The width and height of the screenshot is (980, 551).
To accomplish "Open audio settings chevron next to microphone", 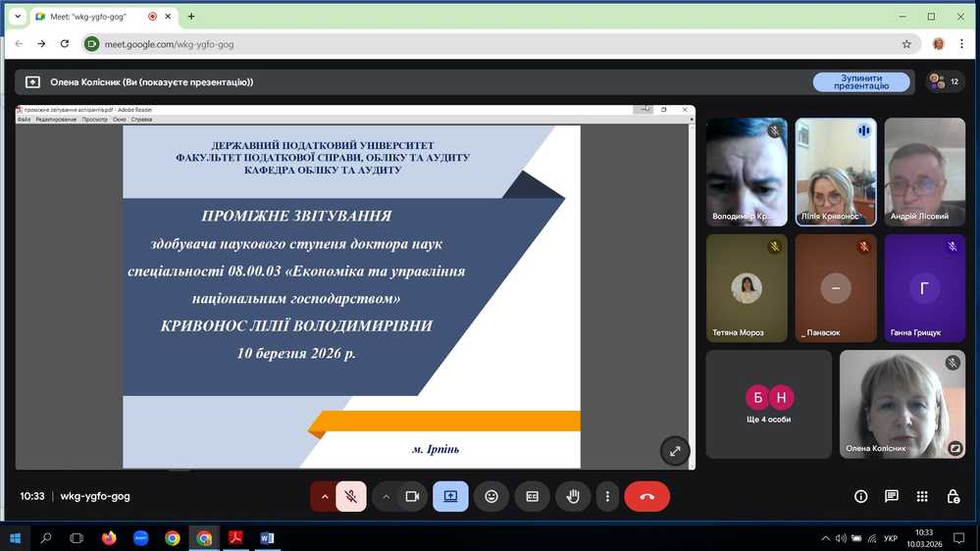I will coord(324,497).
